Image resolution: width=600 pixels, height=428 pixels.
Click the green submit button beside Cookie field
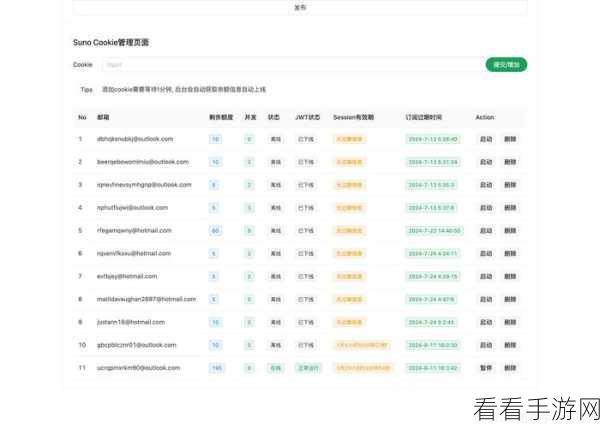pos(506,65)
